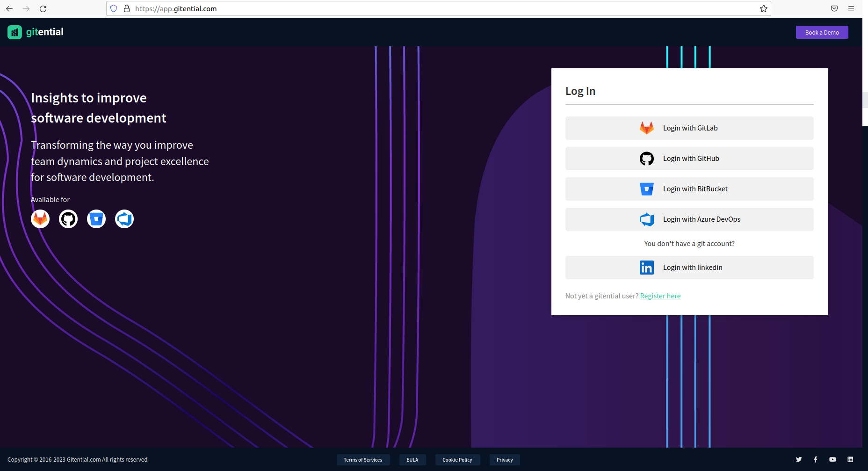
Task: Login with BitBucket
Action: coord(689,189)
